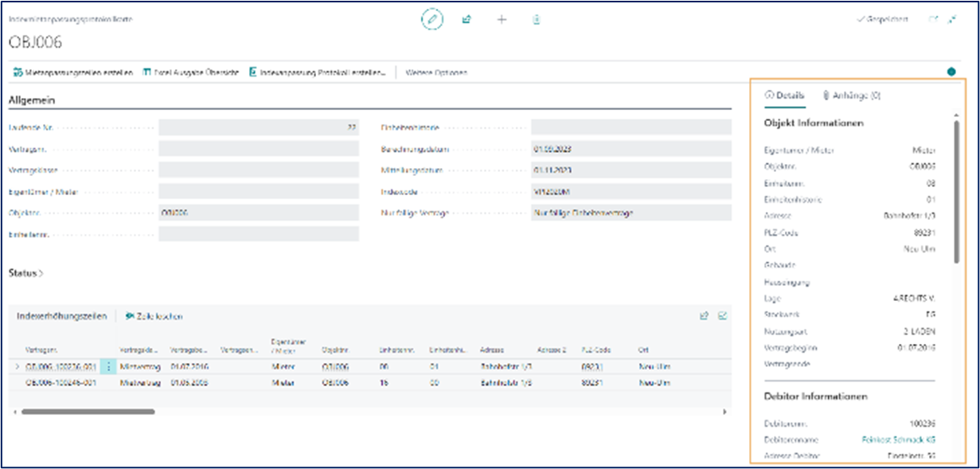Viewport: 980px width, 469px height.
Task: Click expand icon in Indexerhöhungszeilen header
Action: click(723, 315)
